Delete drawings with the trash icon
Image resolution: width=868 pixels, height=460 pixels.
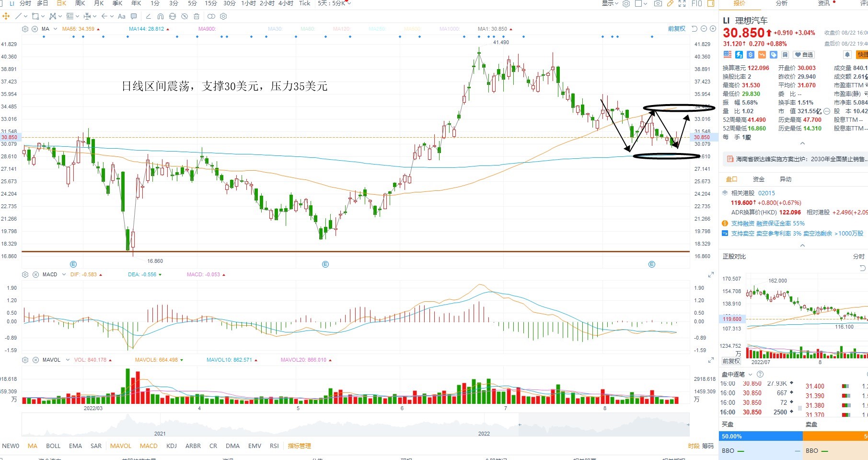click(197, 16)
